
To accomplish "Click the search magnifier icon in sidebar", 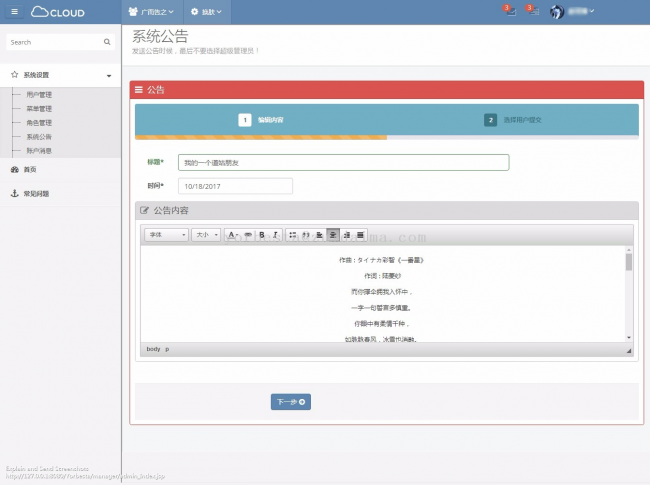I will [x=107, y=42].
